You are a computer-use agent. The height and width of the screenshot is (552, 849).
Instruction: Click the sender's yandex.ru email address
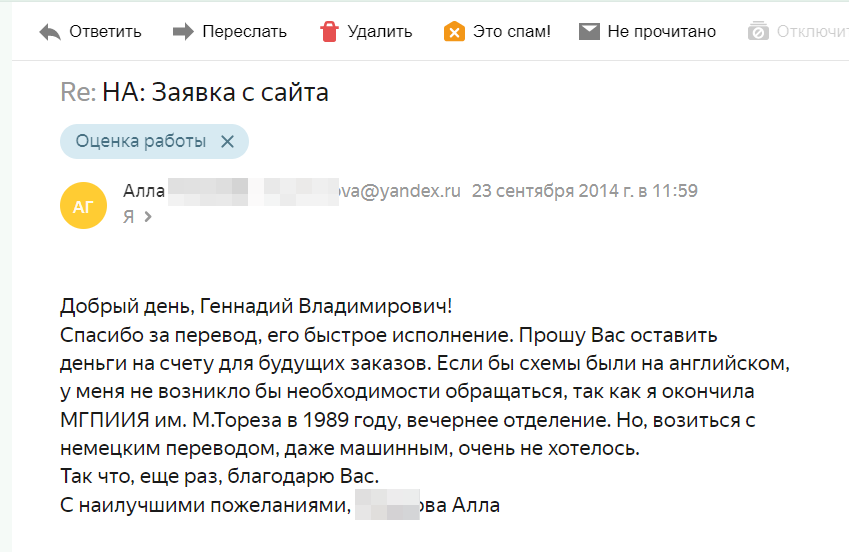tap(400, 191)
